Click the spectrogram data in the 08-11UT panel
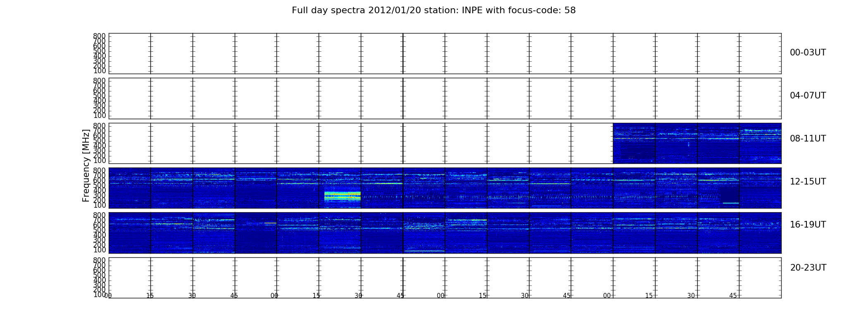 coord(697,143)
